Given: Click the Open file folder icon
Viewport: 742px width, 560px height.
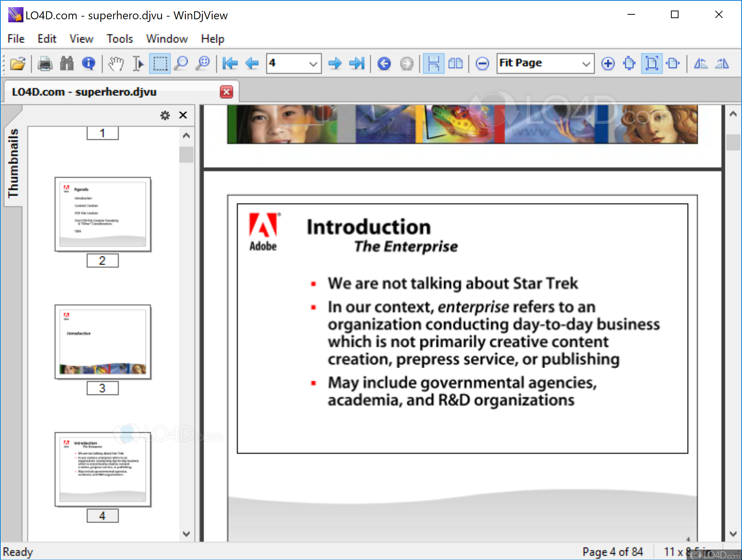Looking at the screenshot, I should click(17, 63).
